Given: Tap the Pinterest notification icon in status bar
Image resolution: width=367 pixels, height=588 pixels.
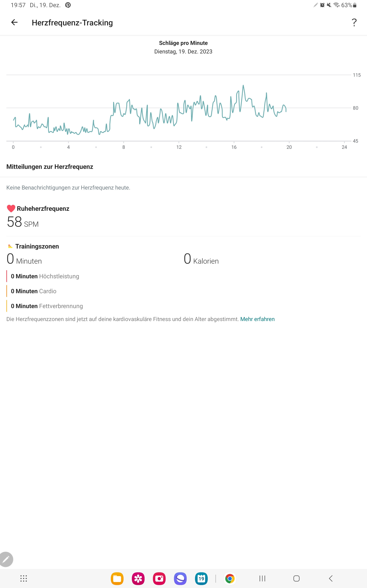Looking at the screenshot, I should click(x=68, y=5).
